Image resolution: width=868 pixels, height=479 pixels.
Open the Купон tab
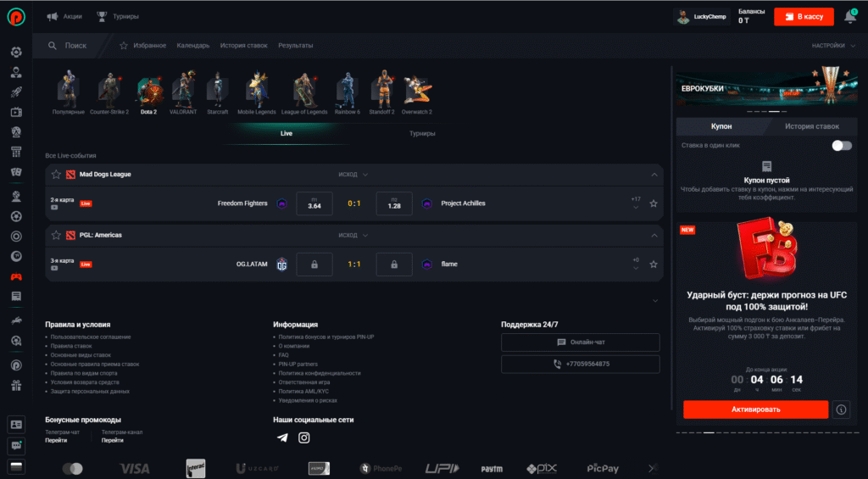(721, 126)
